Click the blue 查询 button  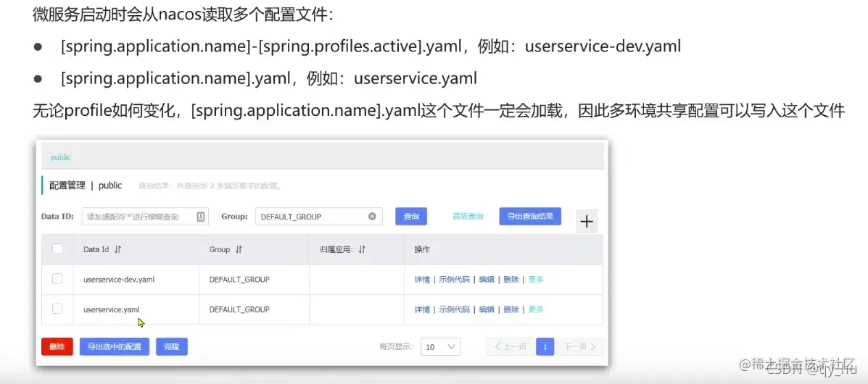click(x=410, y=217)
